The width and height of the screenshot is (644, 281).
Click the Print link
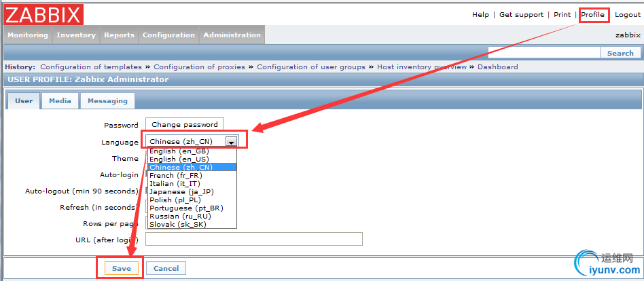click(x=562, y=15)
